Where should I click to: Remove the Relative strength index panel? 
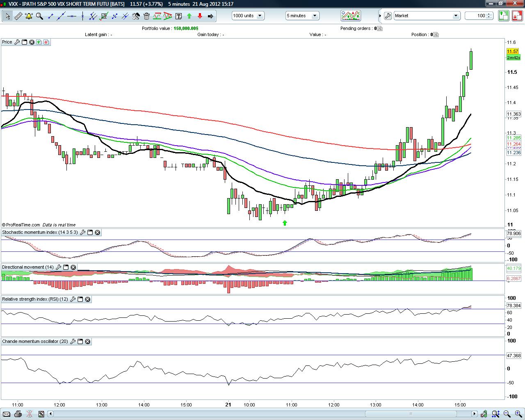click(87, 299)
